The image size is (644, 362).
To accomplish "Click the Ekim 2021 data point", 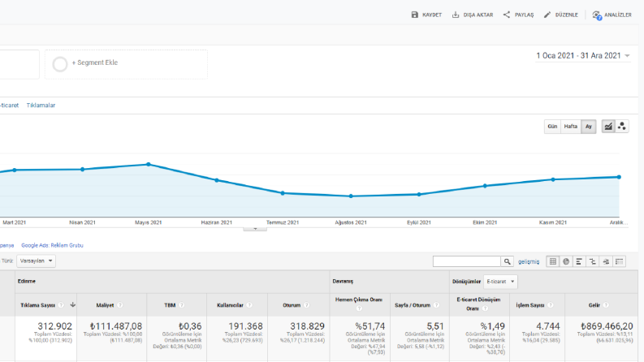I will point(485,186).
